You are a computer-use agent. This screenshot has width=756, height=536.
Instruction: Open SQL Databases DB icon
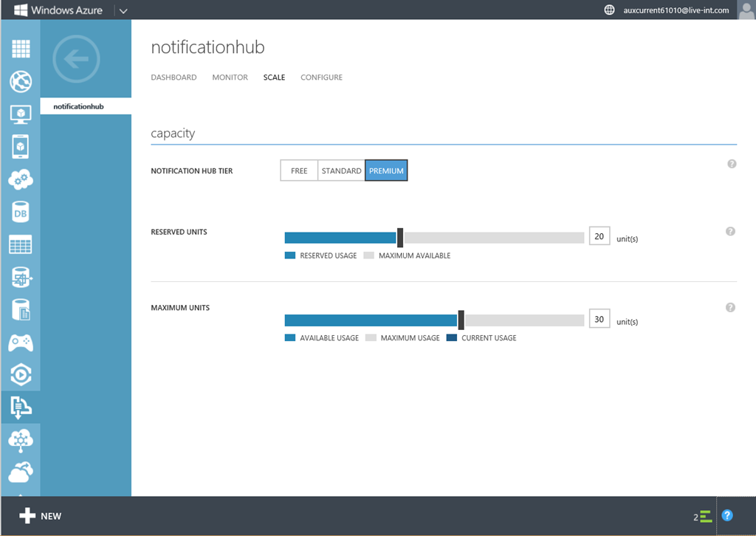pyautogui.click(x=20, y=212)
